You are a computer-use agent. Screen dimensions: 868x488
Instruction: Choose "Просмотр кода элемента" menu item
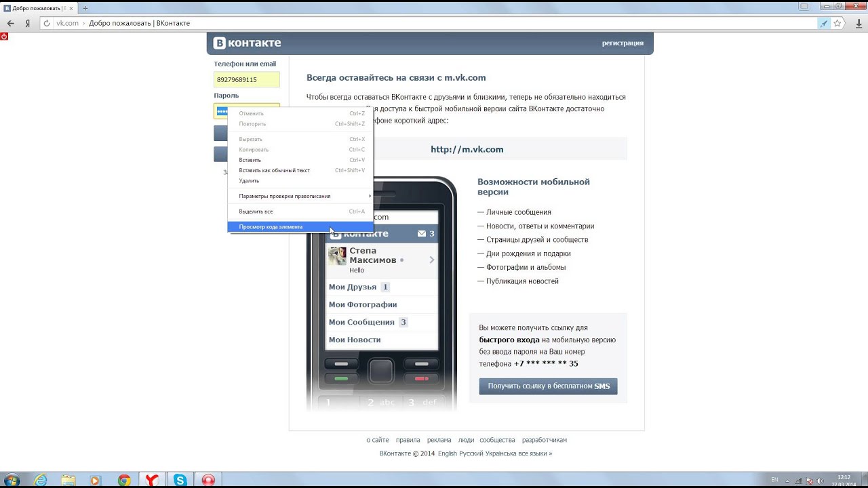click(x=301, y=226)
